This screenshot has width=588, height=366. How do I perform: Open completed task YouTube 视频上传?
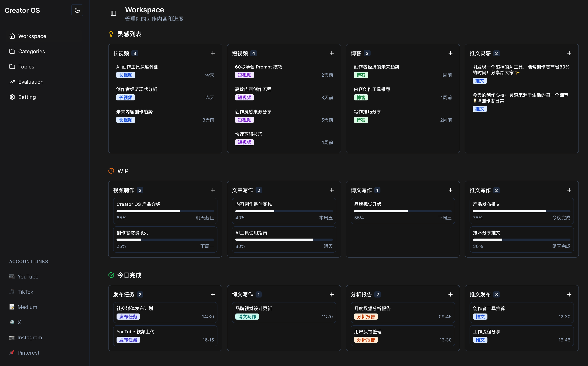[x=165, y=336]
